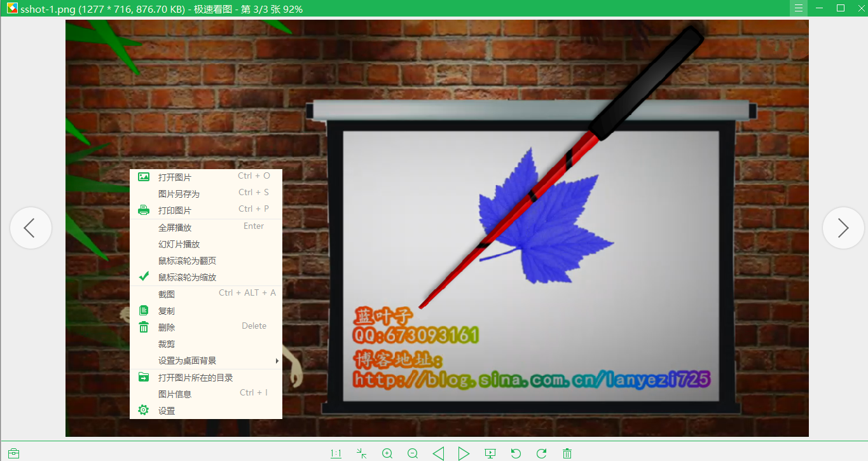Toggle the checked 鼠标滚轮为缩放 option
The height and width of the screenshot is (461, 868).
pos(206,277)
